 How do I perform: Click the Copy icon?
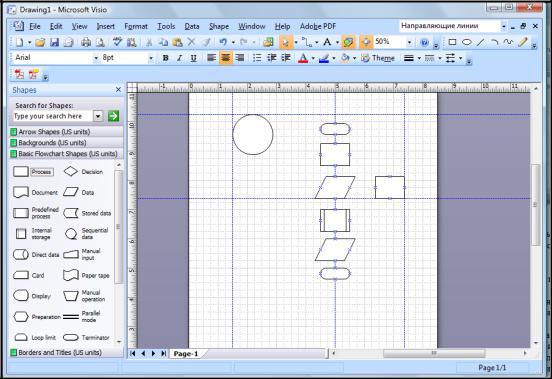pos(163,43)
